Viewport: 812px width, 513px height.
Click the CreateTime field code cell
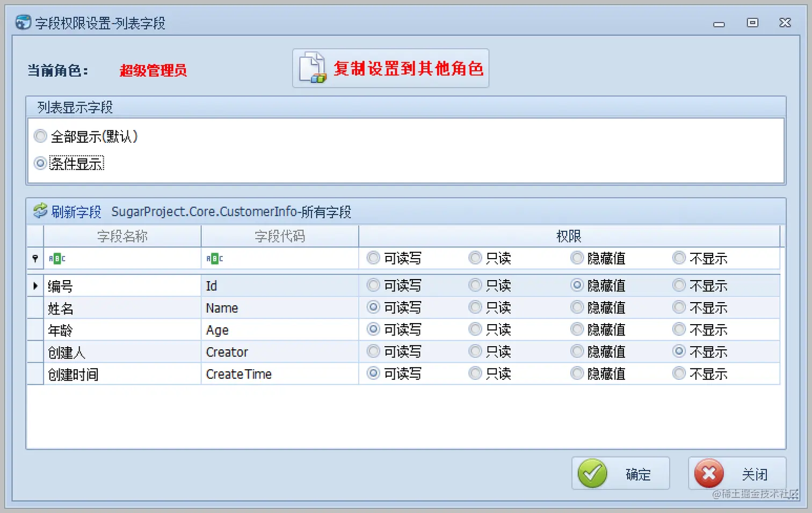pos(280,373)
